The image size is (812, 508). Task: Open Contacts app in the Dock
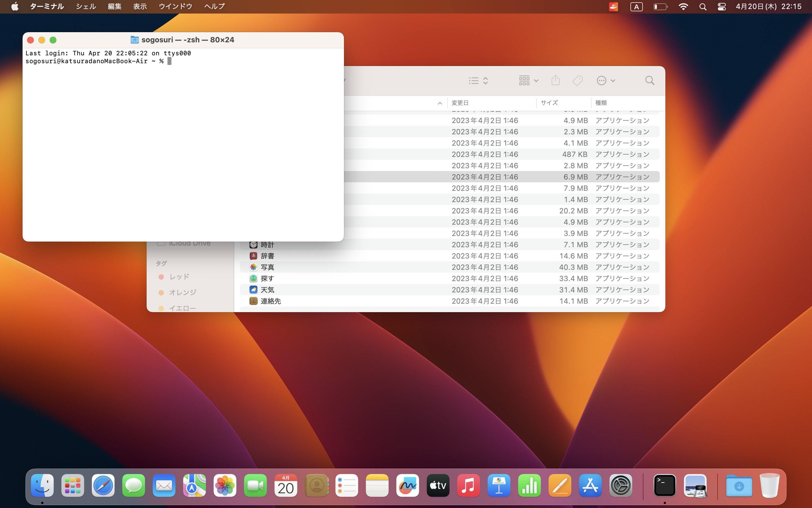(316, 485)
